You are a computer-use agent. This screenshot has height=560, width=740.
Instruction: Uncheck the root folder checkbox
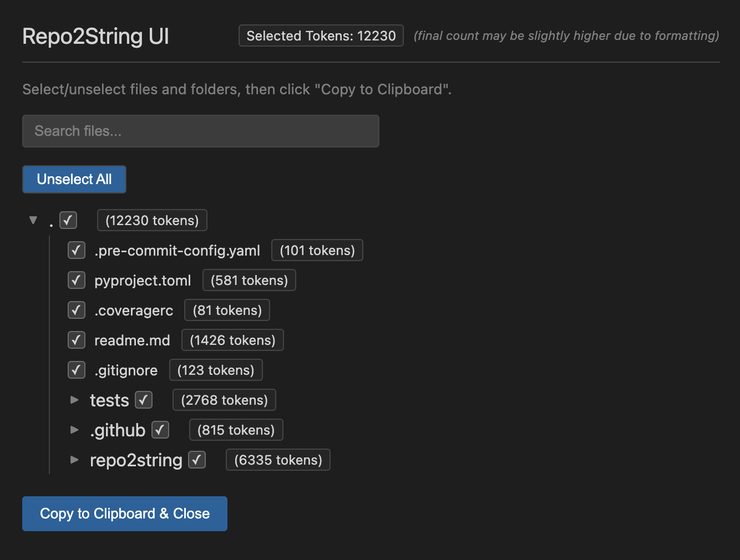[68, 220]
